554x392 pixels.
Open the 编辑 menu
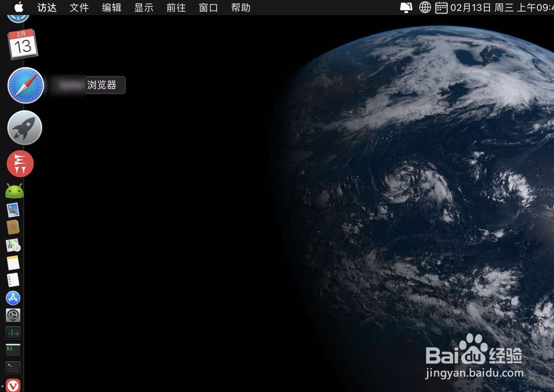(x=112, y=7)
